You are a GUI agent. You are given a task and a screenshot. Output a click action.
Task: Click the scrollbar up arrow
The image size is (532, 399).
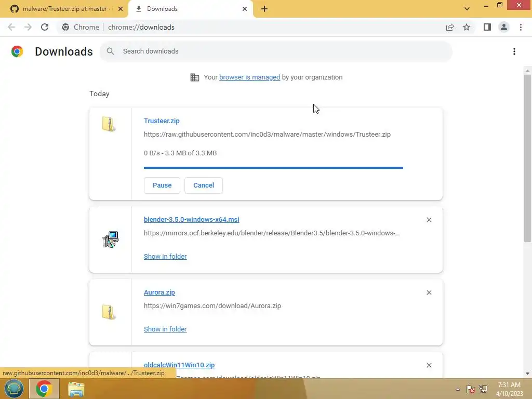pos(527,70)
